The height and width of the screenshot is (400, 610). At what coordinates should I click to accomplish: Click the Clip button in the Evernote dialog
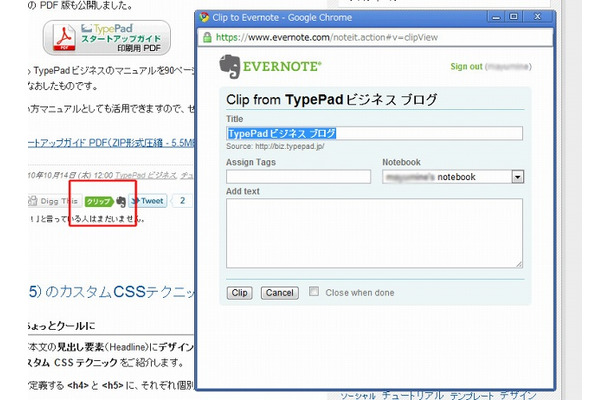click(x=239, y=293)
